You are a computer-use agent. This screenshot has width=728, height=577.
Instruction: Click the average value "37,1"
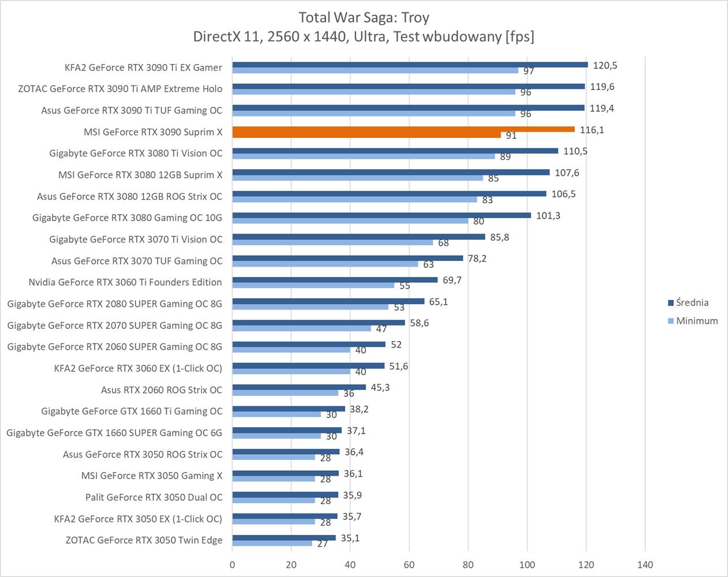point(356,430)
